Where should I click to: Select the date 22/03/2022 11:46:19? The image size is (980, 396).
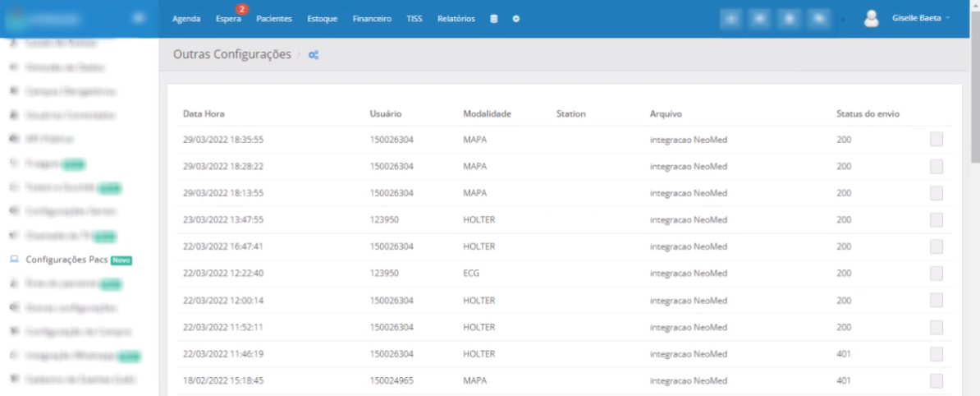tap(223, 354)
